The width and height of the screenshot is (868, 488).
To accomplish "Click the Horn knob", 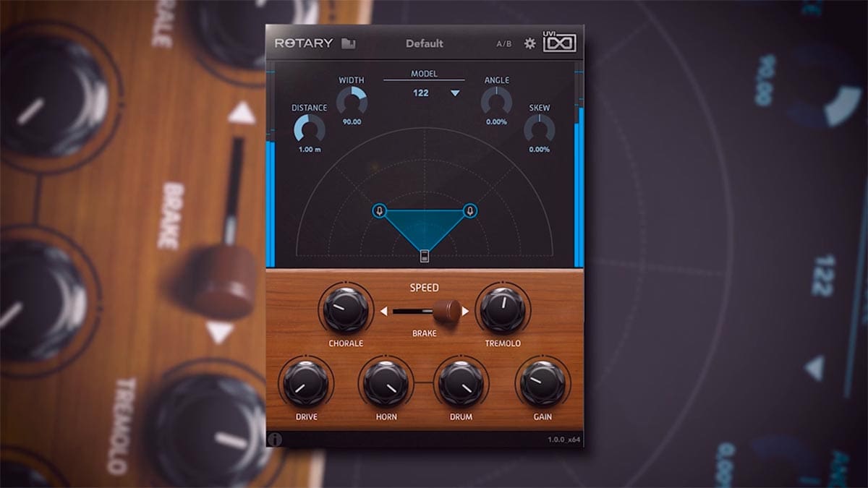I will pyautogui.click(x=386, y=382).
